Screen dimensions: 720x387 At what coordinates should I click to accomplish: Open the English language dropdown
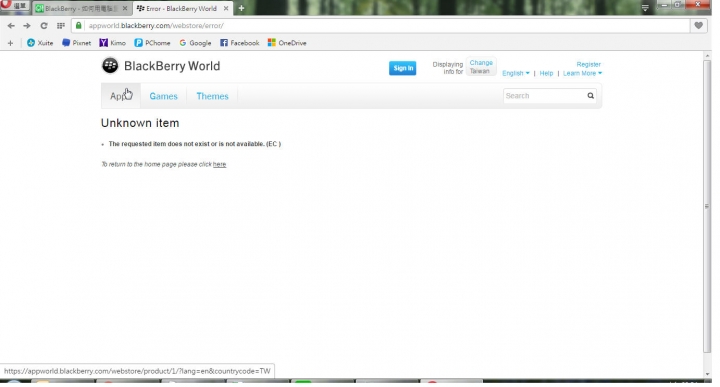tap(516, 73)
